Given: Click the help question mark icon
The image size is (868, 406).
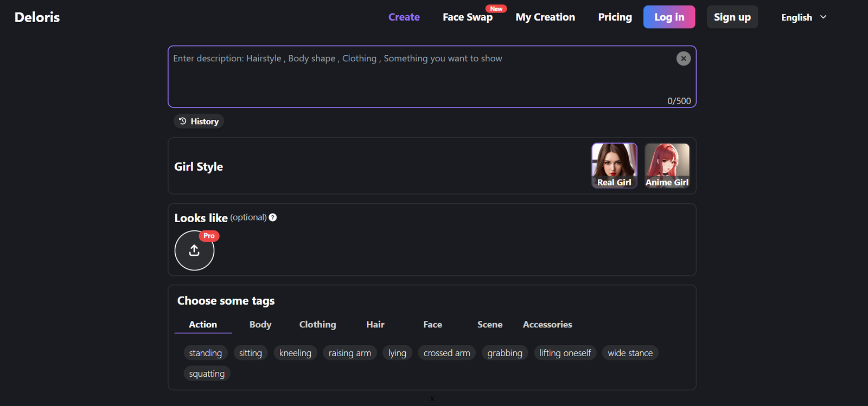Looking at the screenshot, I should [x=273, y=217].
